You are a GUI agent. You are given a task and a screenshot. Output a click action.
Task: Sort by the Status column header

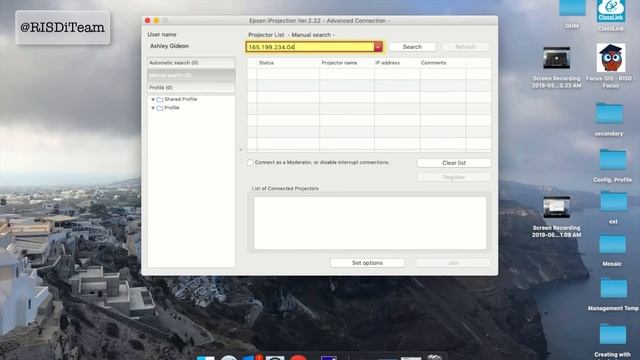[x=288, y=63]
